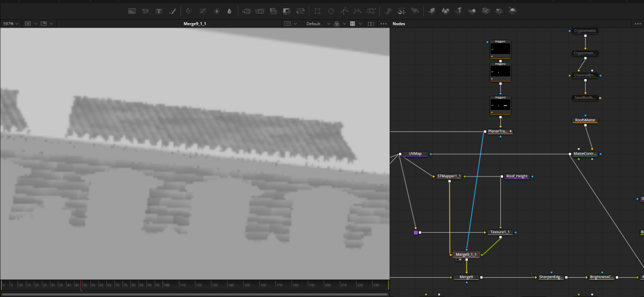Add a Background node from the toolbar
Screen dimensions: 644x297
tap(132, 11)
